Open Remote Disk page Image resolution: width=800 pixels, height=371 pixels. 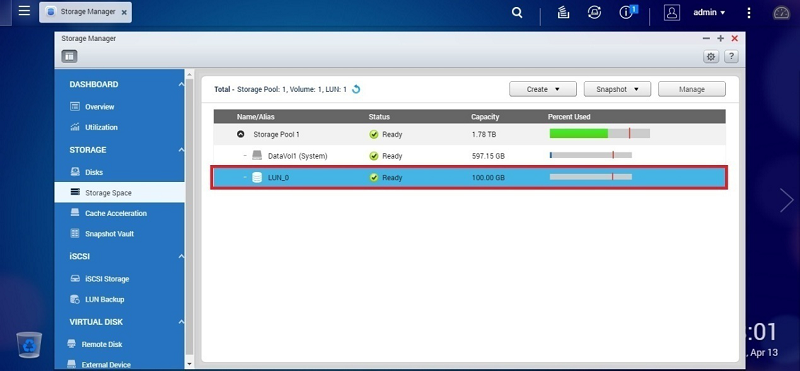[x=102, y=344]
